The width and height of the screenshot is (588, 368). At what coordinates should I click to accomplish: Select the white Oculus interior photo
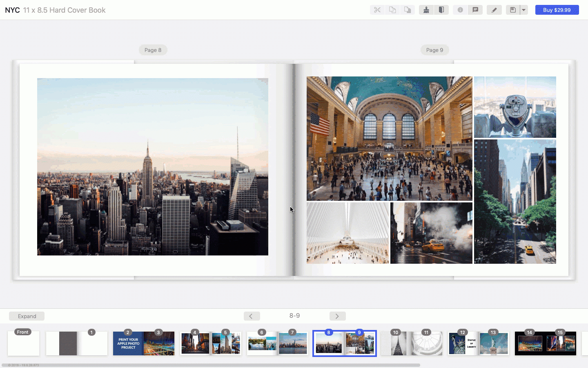coord(347,233)
